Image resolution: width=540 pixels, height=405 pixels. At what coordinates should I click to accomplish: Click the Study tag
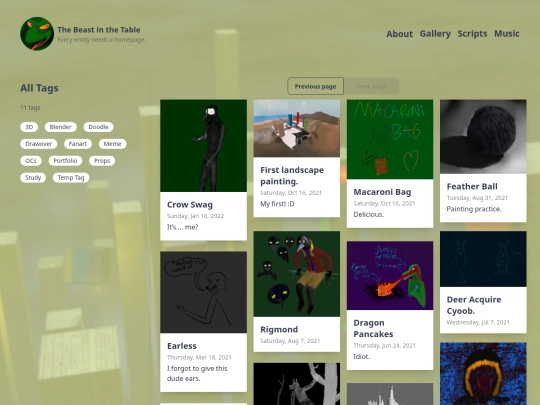click(33, 178)
